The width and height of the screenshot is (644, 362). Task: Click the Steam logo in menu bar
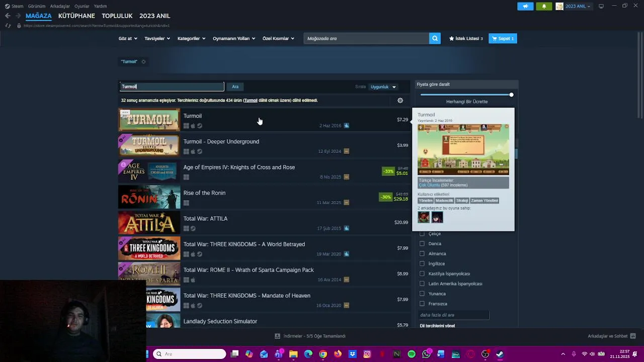[7, 6]
